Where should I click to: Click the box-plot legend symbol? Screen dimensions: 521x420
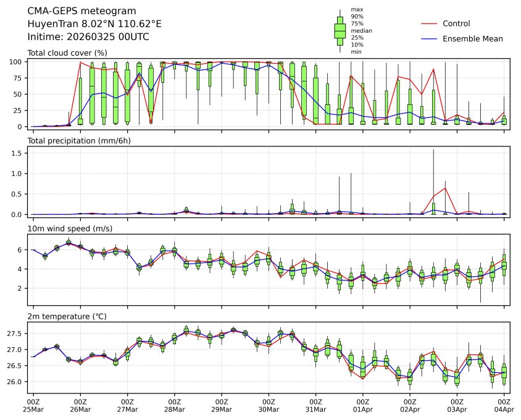(x=340, y=31)
